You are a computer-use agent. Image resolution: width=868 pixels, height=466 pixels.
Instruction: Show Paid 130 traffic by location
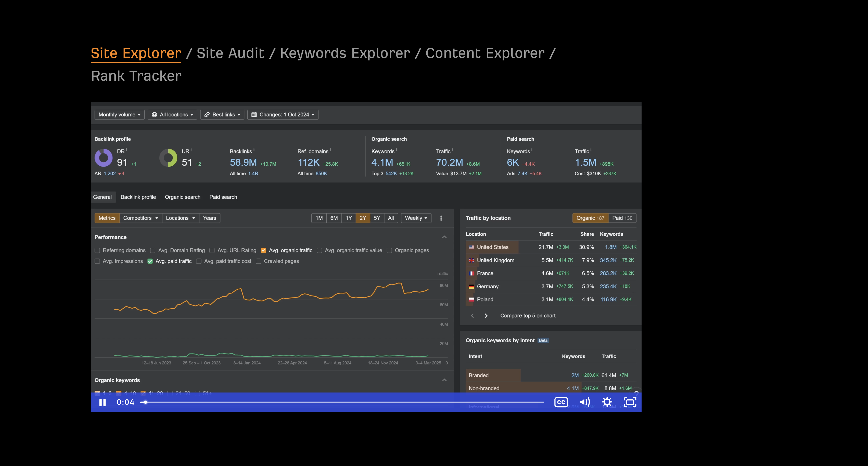coord(622,218)
